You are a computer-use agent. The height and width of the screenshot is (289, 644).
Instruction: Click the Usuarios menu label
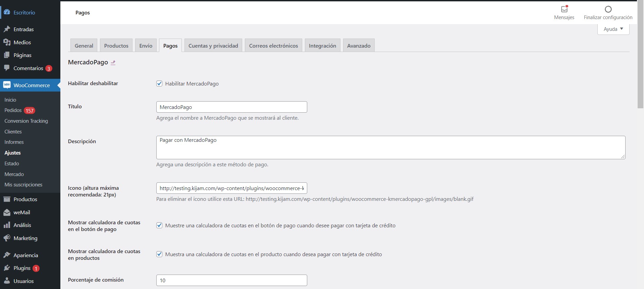pyautogui.click(x=23, y=281)
